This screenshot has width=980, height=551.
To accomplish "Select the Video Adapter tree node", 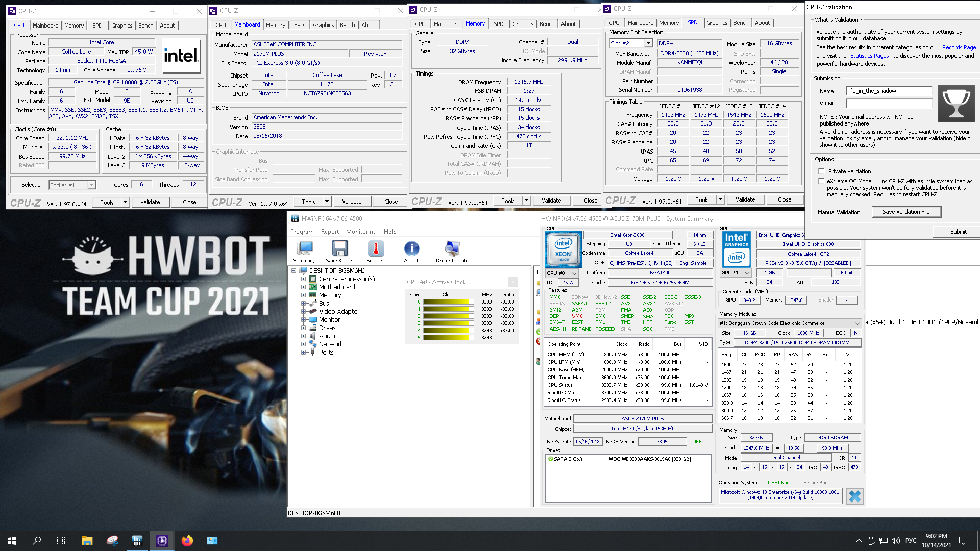I will tap(339, 311).
